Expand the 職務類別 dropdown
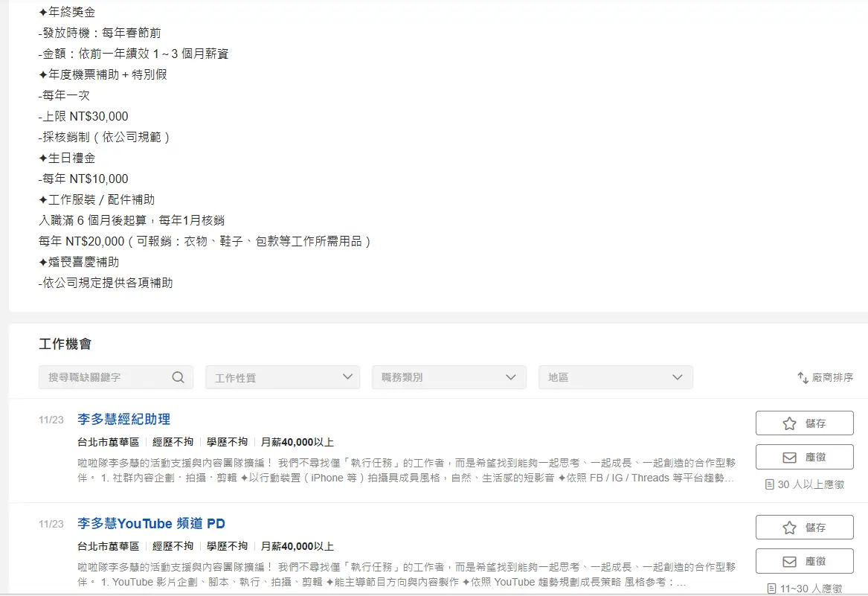 tap(449, 377)
